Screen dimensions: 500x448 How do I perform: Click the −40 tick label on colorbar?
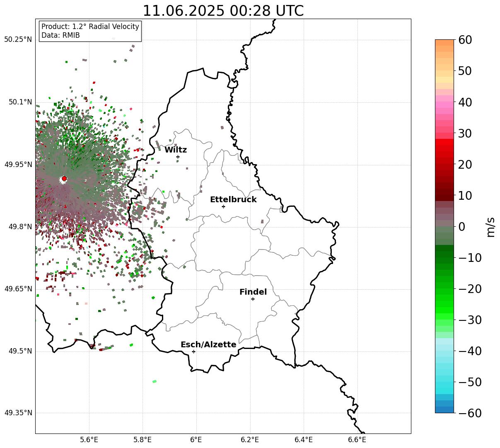pos(470,351)
